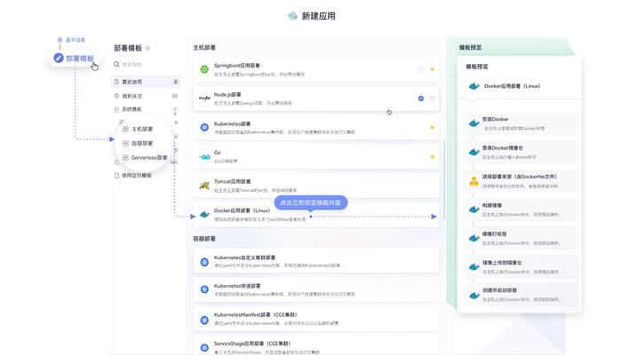Image resolution: width=622 pixels, height=364 pixels.
Task: Click the 点击立即预览模板内容 tooltip bubble
Action: 311,202
